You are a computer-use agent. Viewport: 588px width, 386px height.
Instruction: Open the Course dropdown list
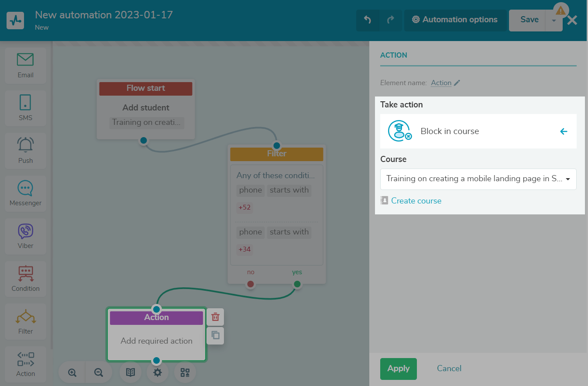tap(478, 179)
